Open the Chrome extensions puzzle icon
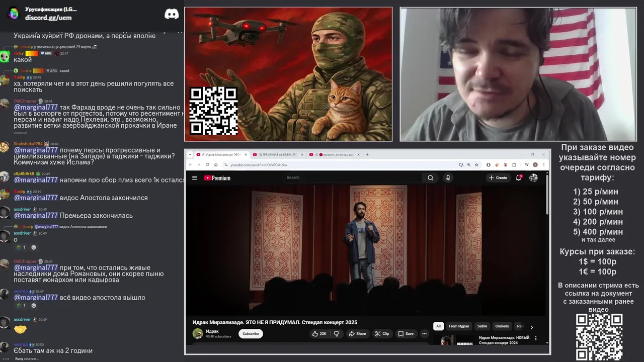Screen dimensions: 644x362 [x=514, y=164]
